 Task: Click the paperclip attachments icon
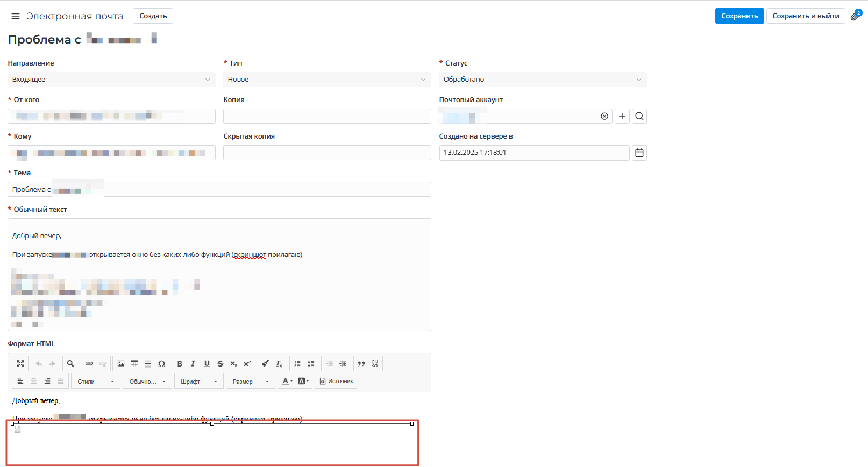[x=855, y=16]
